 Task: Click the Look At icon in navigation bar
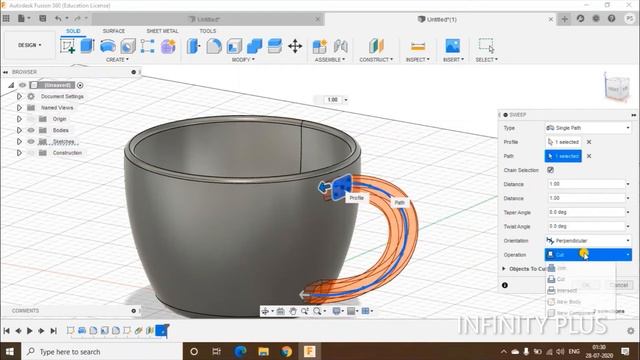click(x=280, y=311)
